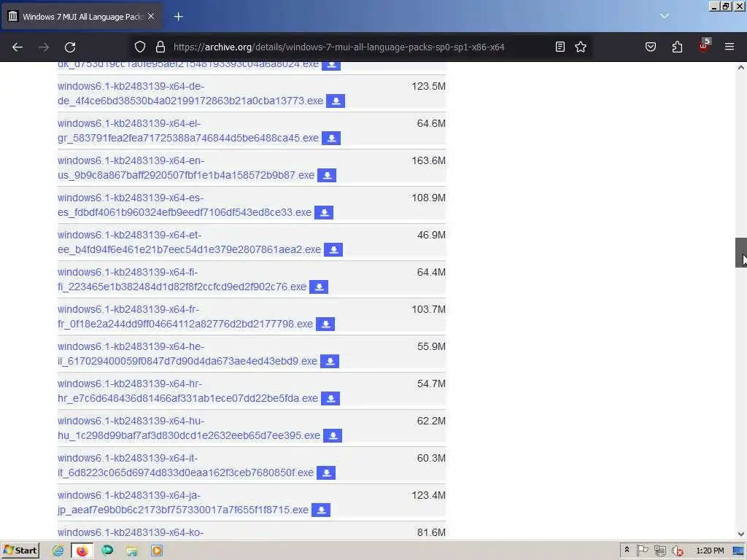The image size is (747, 560).
Task: Open the x64-et-ee exe file link
Action: pos(189,242)
